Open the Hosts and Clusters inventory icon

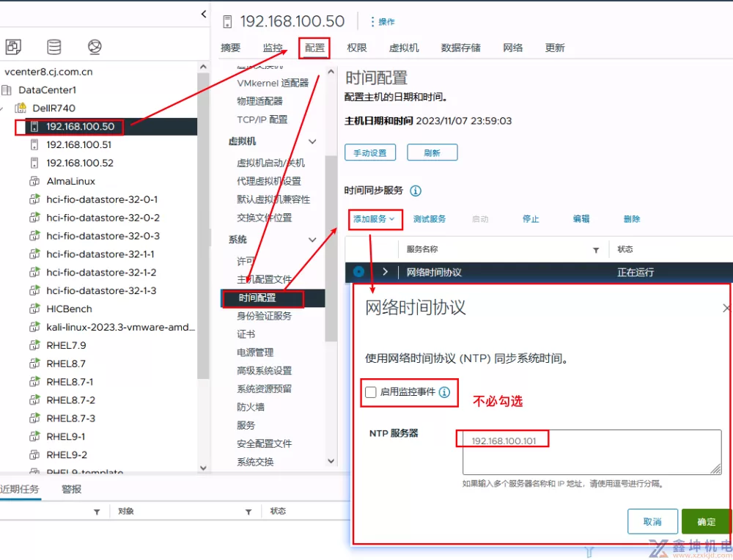[13, 47]
